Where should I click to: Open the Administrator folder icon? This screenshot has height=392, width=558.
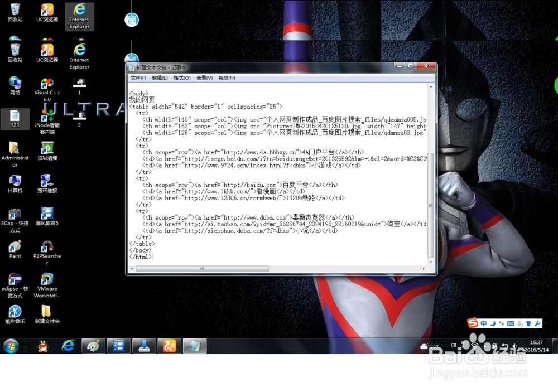(15, 154)
